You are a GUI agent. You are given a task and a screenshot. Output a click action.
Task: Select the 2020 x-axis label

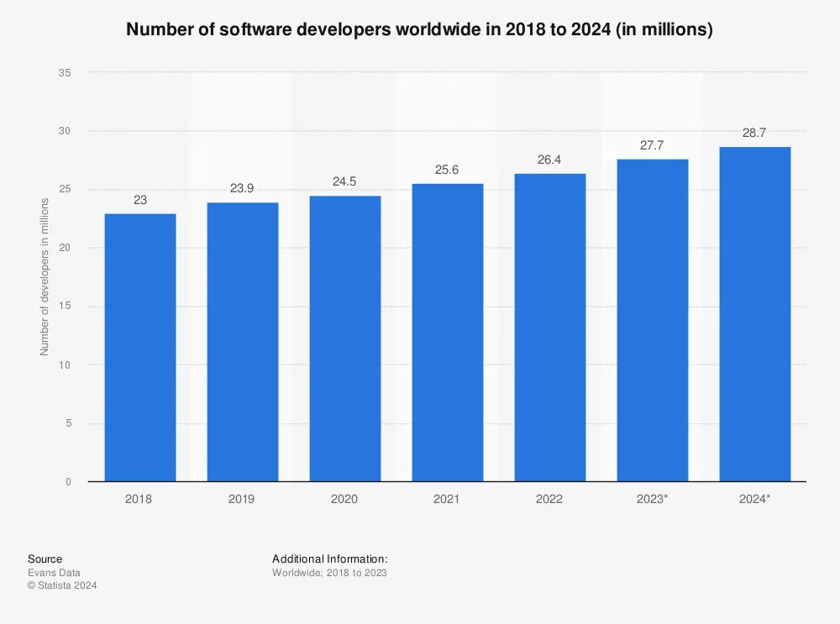click(x=344, y=498)
